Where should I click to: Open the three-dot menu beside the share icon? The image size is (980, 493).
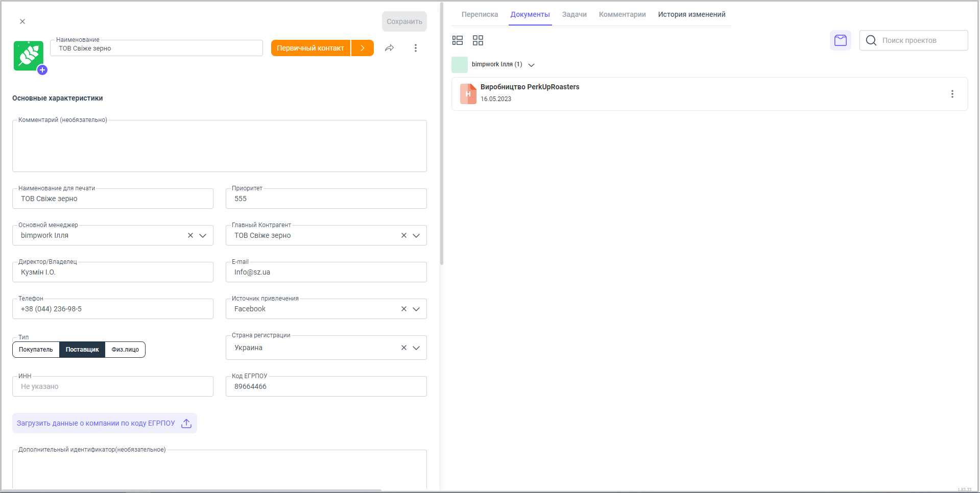pos(415,48)
